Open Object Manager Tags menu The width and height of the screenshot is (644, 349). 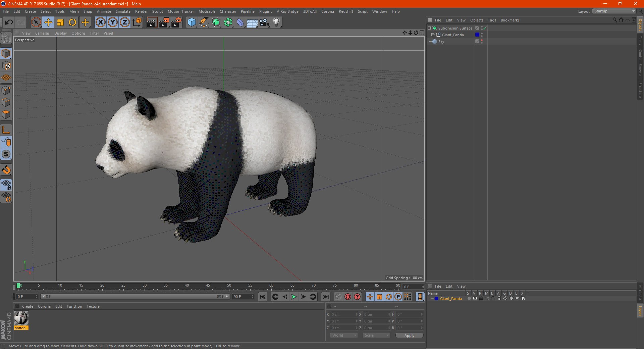492,20
